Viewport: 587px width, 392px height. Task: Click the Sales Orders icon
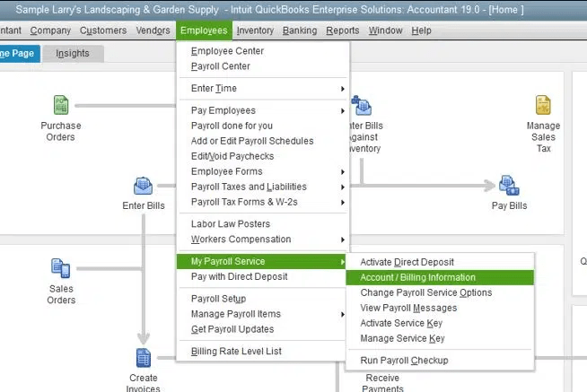[60, 268]
